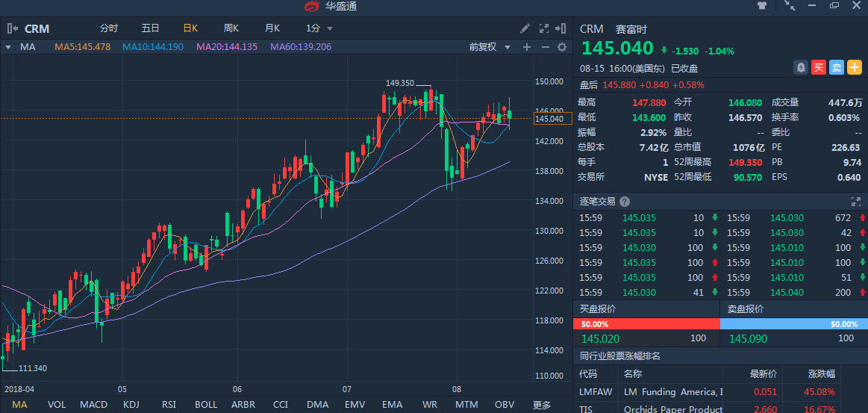868x413 pixels.
Task: Click the help icon beside 逐笔交易
Action: tap(625, 202)
